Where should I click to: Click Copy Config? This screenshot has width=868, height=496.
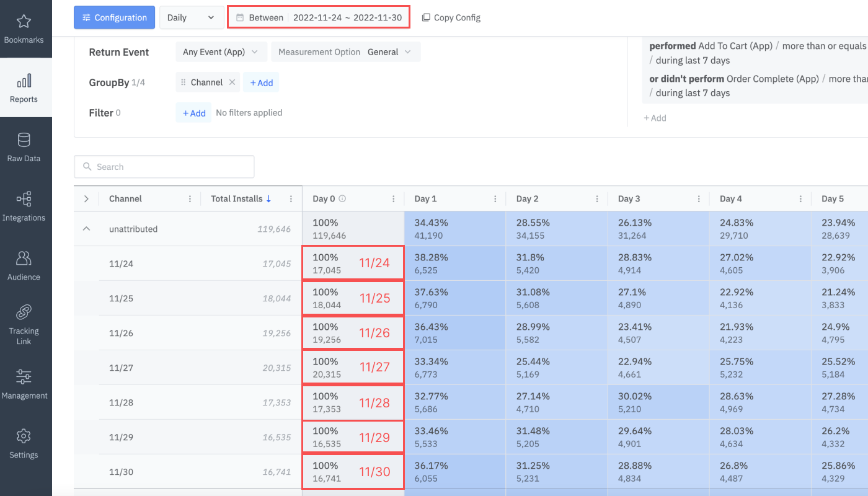[451, 18]
